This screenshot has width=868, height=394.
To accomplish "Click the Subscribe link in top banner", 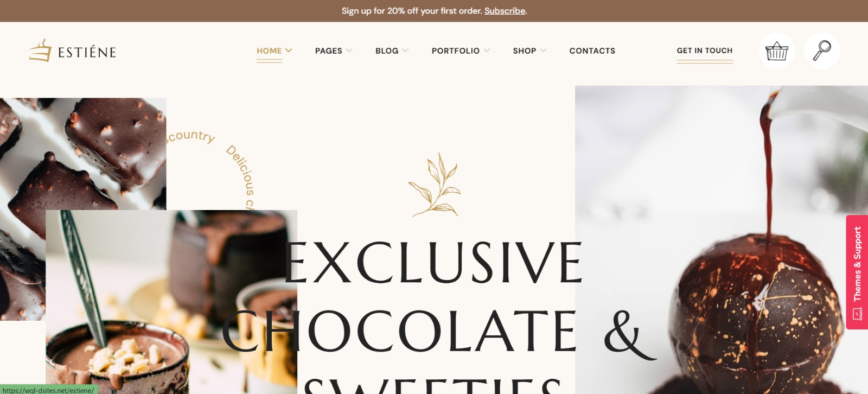I will click(x=505, y=11).
